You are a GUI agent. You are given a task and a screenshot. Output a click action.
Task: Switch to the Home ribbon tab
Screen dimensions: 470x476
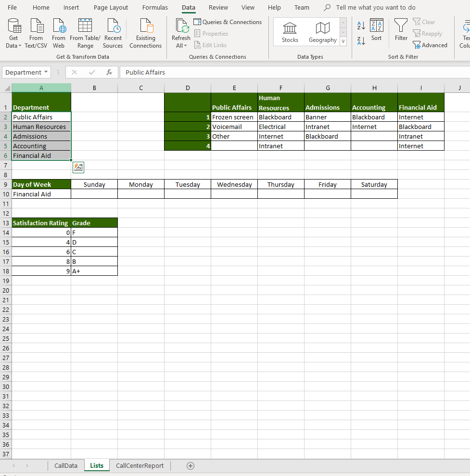coord(41,7)
